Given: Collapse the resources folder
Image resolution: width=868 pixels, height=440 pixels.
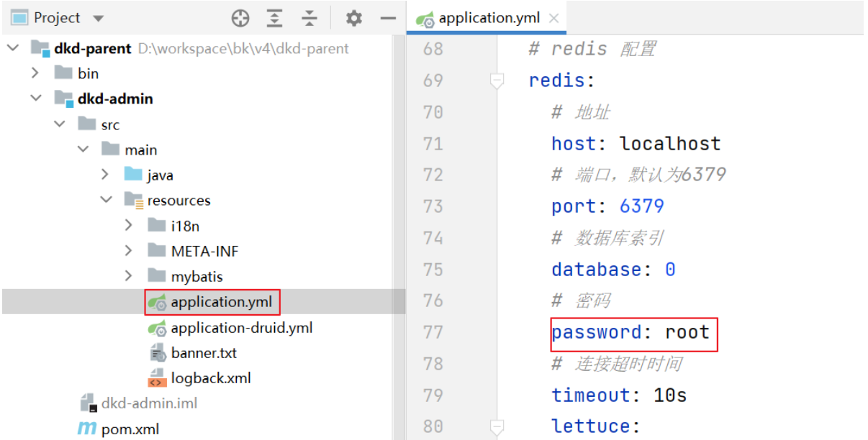Looking at the screenshot, I should (x=107, y=200).
